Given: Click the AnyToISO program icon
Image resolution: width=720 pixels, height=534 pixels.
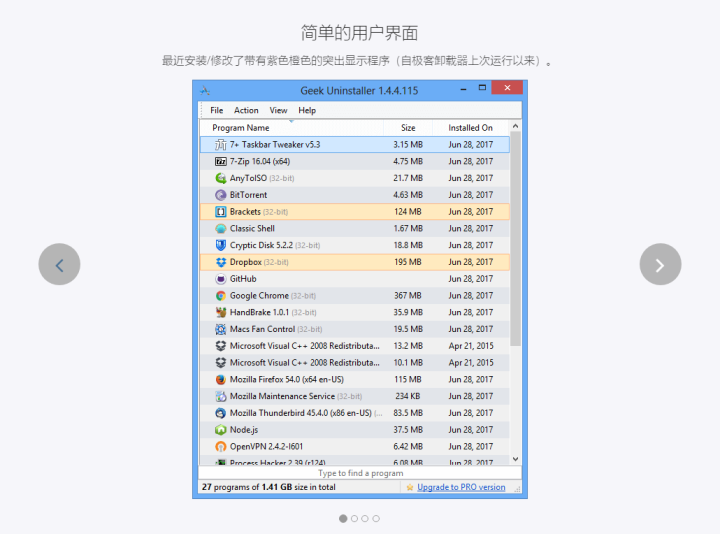Looking at the screenshot, I should [x=221, y=178].
